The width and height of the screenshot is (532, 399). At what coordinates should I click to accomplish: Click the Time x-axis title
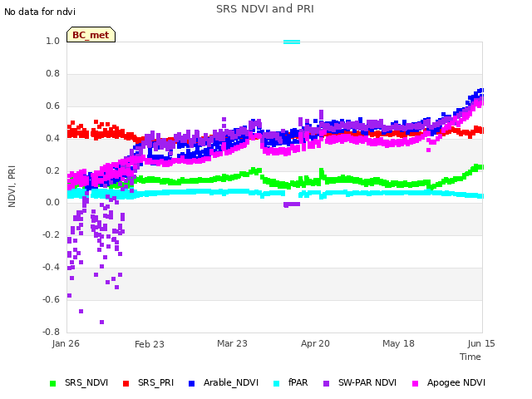tap(470, 357)
